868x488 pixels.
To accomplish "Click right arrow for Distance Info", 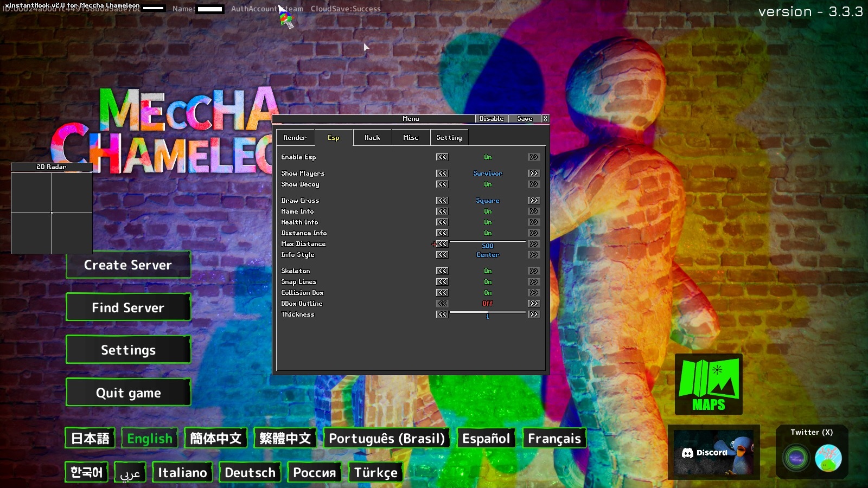I will coord(534,233).
